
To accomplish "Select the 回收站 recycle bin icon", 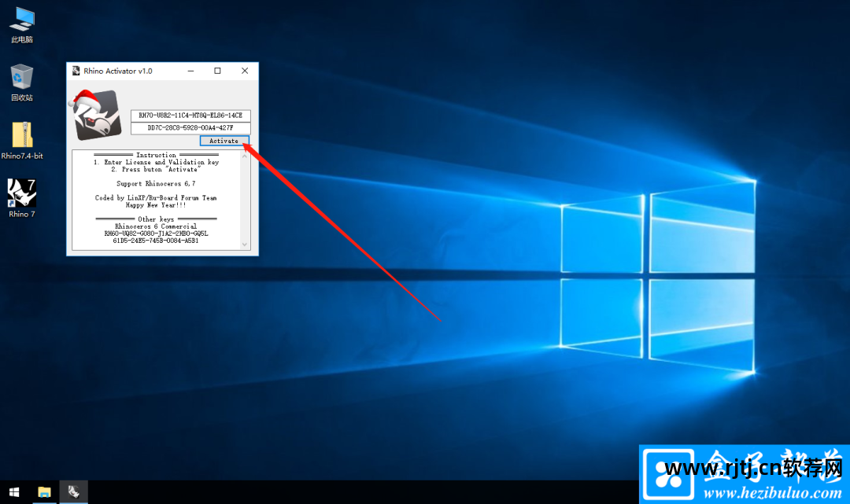I will (22, 83).
